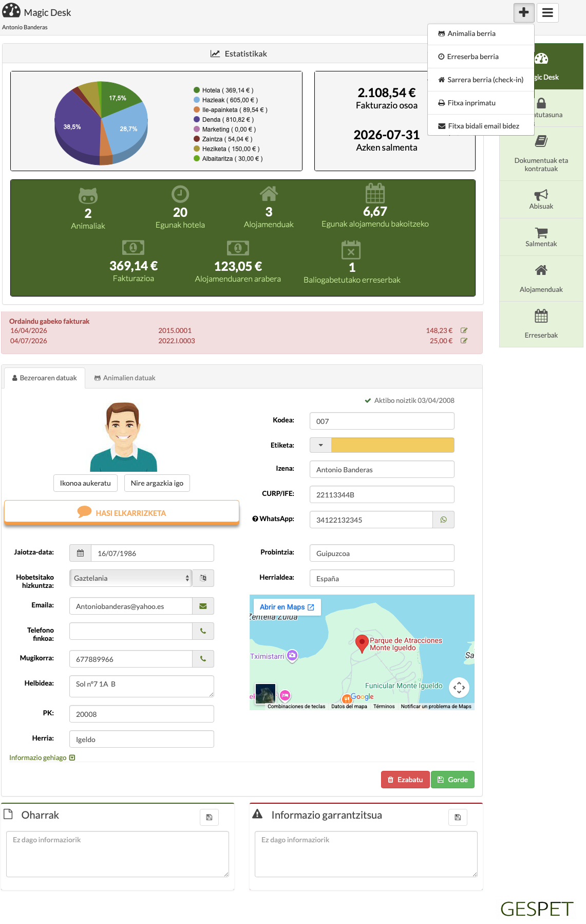
Task: Expand Informazio gehiago section
Action: point(42,757)
